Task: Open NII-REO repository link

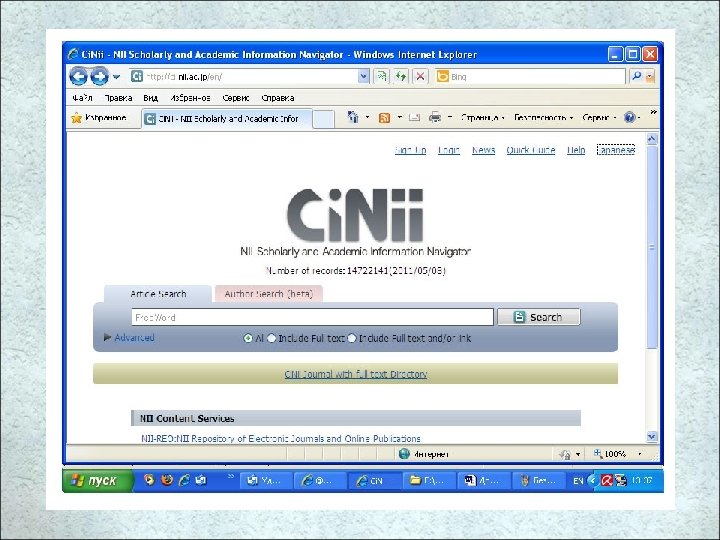Action: (281, 439)
